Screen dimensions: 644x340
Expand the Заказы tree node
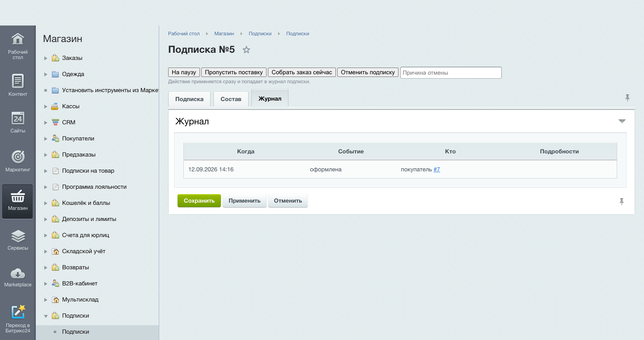point(46,58)
